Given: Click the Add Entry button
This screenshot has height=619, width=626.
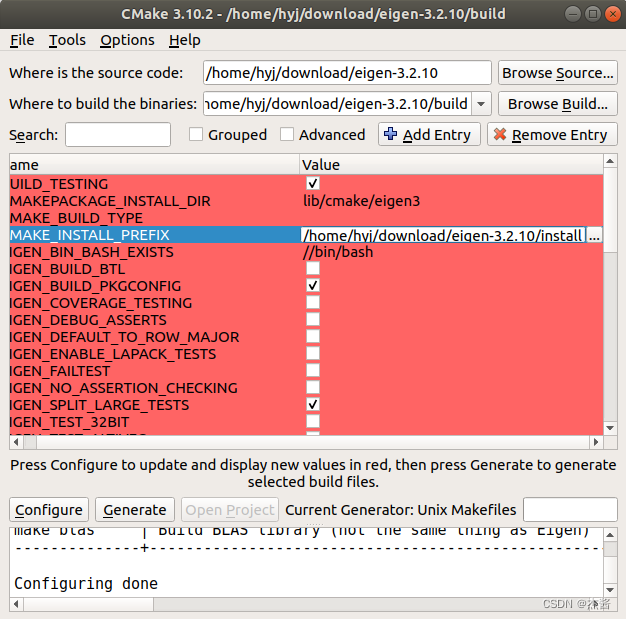Looking at the screenshot, I should click(x=429, y=135).
